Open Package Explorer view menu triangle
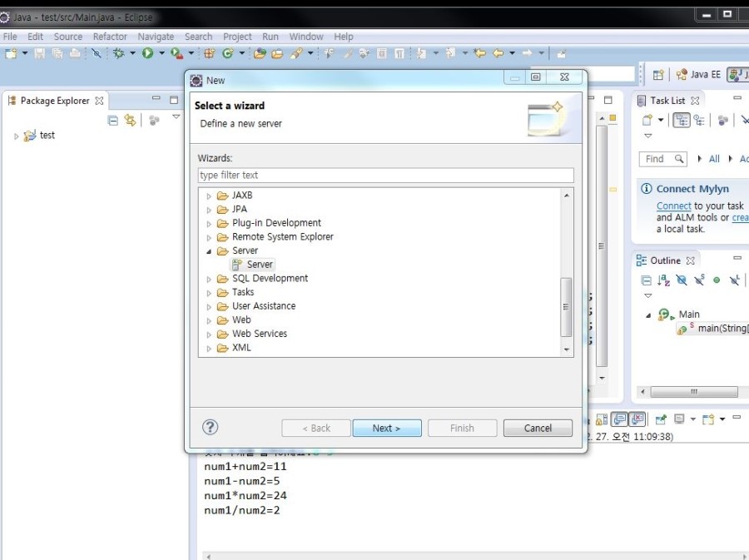 click(176, 117)
